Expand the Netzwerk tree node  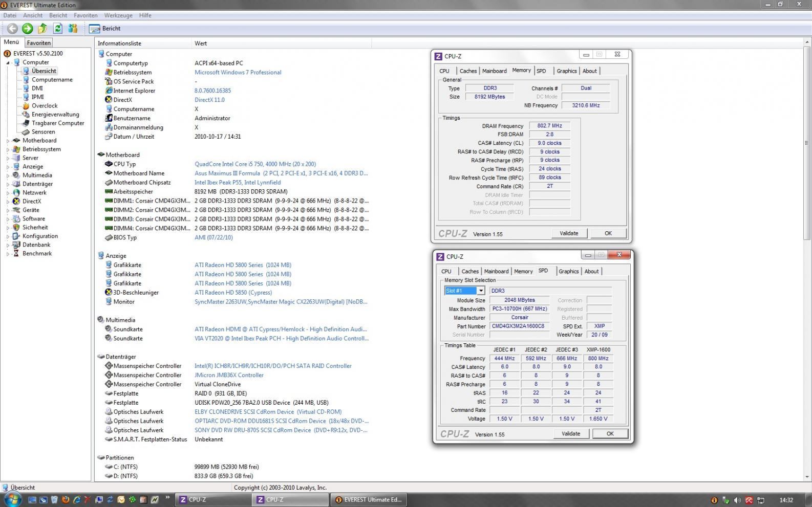tap(8, 193)
